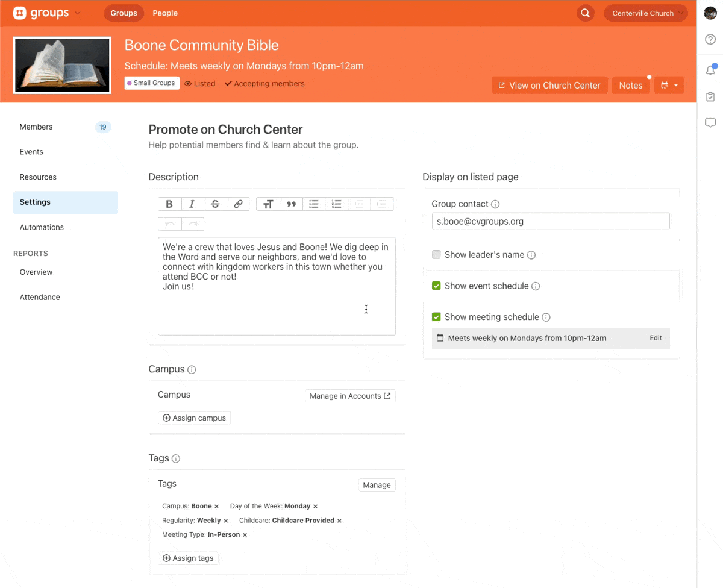The width and height of the screenshot is (723, 588).
Task: Apply strikethrough formatting in editor
Action: (x=215, y=204)
